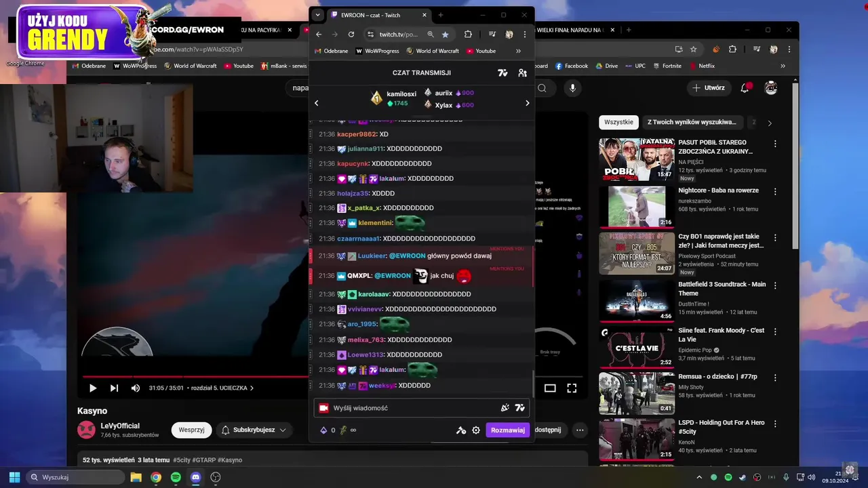Open WoWProgress bookmark in Twitch window
The width and height of the screenshot is (868, 488).
[377, 51]
